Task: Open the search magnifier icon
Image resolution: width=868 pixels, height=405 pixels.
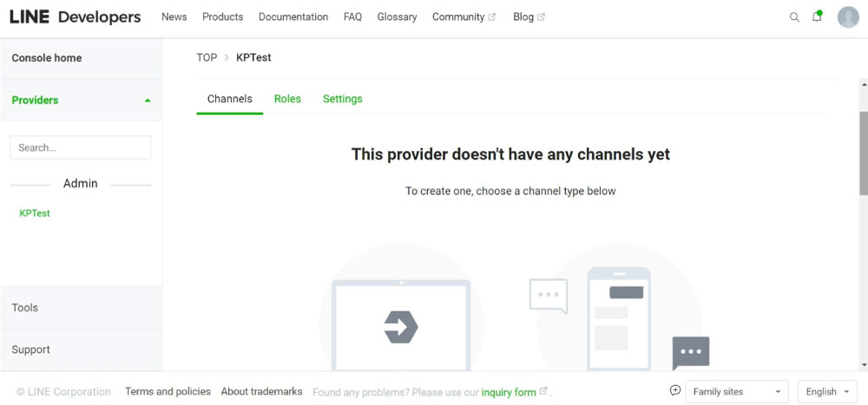Action: (794, 17)
